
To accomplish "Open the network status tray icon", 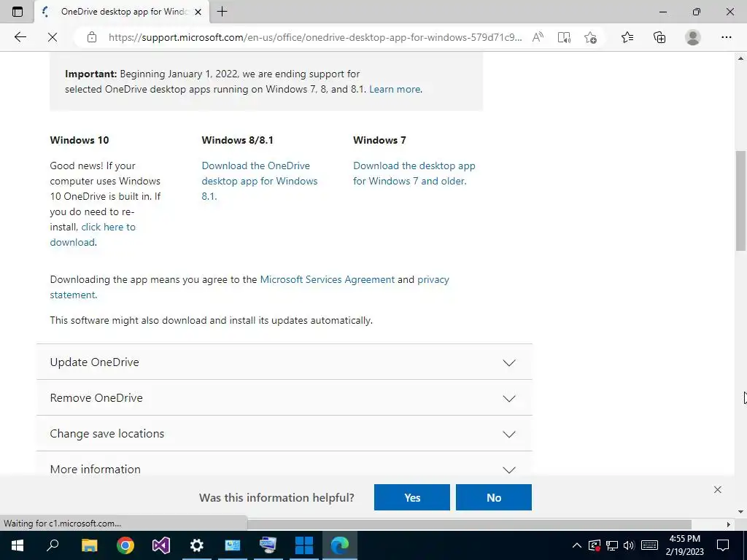I will 612,545.
